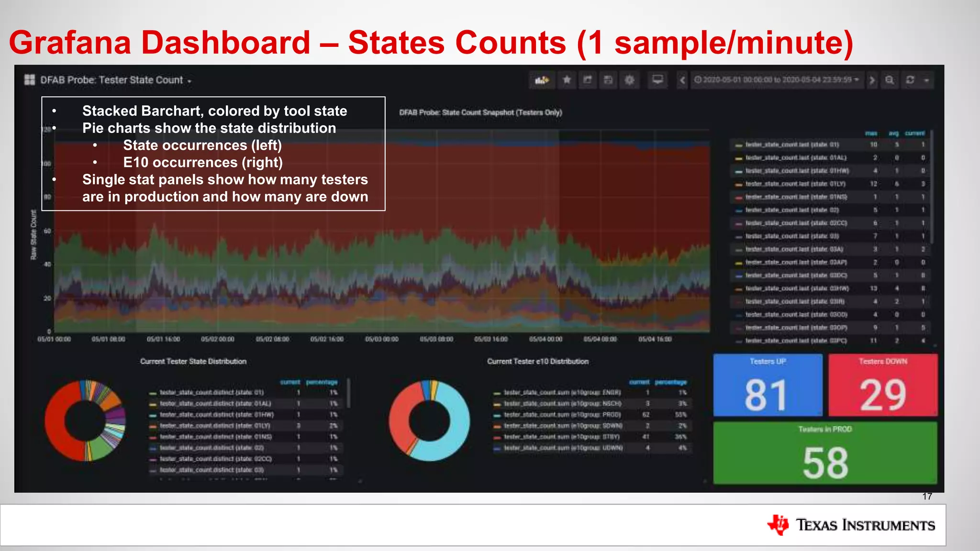The width and height of the screenshot is (980, 551).
Task: Click color swatch of state 03DC legend row
Action: (739, 276)
